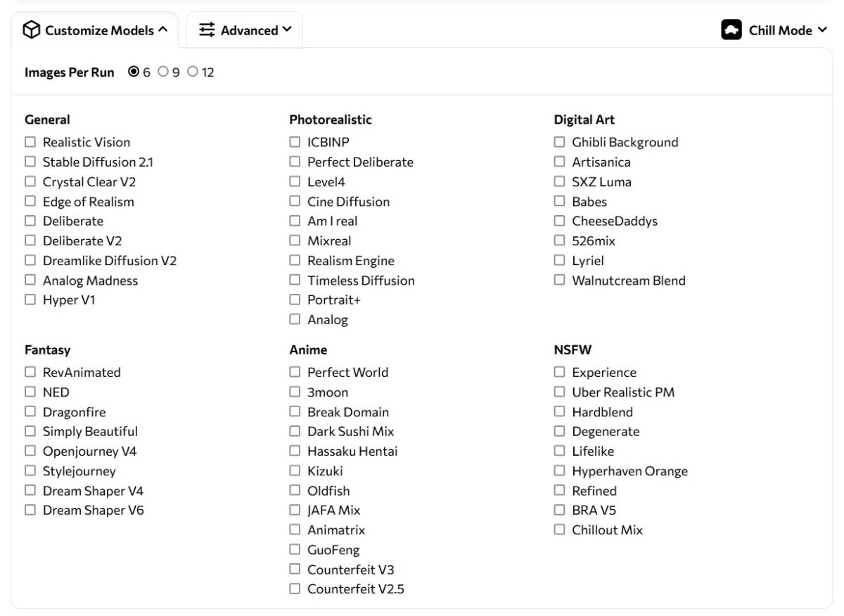Tick the Counterfeit V3 checkbox
Screen dimensions: 844x616
(295, 570)
